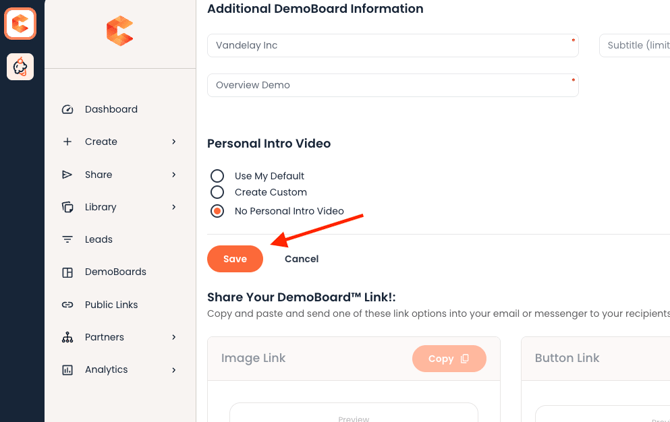
Task: Expand the Partners submenu chevron
Action: coord(174,337)
